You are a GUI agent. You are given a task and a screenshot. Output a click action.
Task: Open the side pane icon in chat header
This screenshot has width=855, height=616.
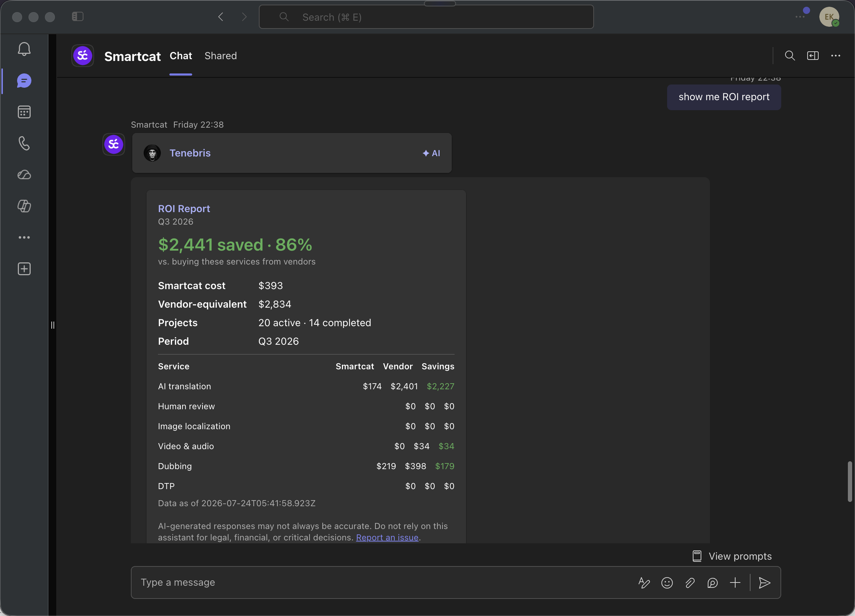(x=813, y=56)
